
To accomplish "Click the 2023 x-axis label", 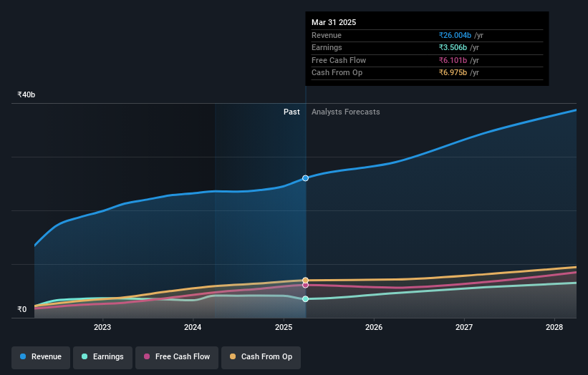I will point(102,328).
